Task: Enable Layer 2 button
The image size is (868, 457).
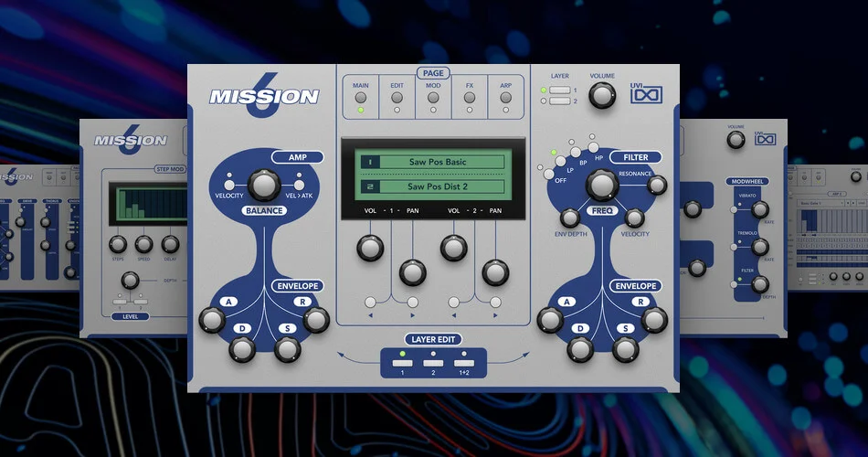Action: 560,101
